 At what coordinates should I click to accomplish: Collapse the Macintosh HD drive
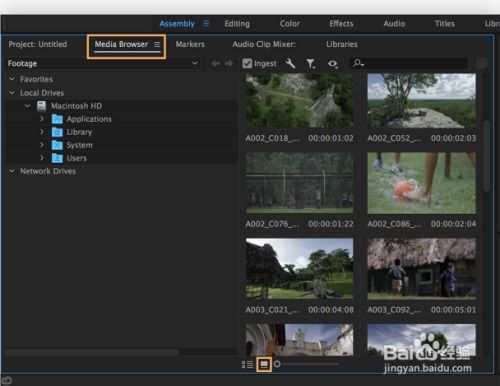[27, 106]
